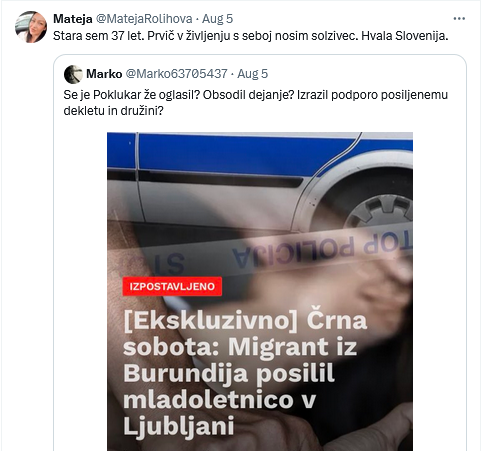Open Mateja's tweet via its Aug 5 timestamp

click(x=217, y=19)
